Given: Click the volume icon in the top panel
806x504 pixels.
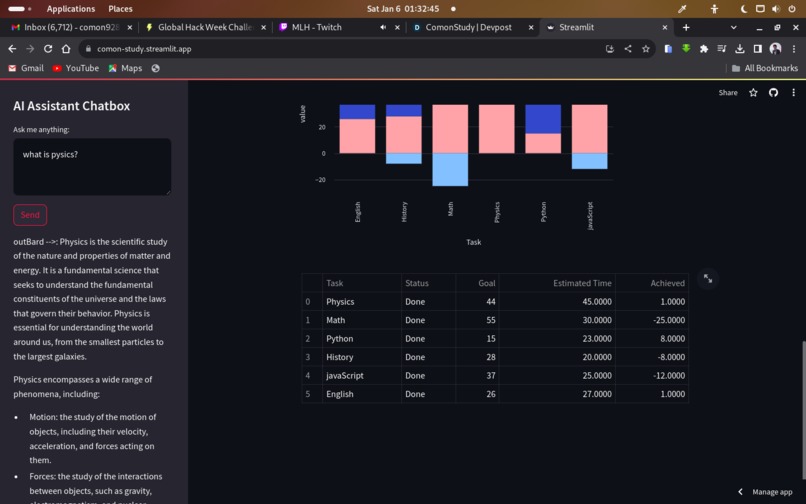Looking at the screenshot, I should coord(776,9).
